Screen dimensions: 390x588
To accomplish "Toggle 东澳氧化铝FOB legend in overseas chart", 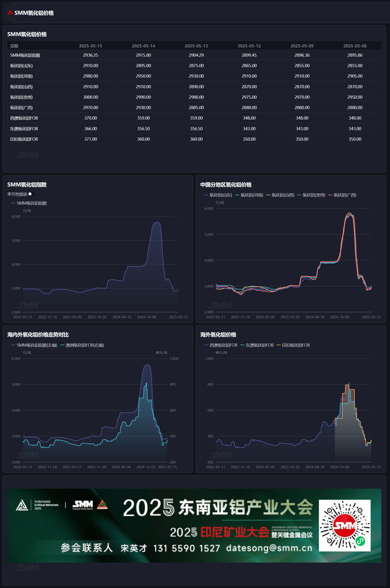I will pos(257,345).
